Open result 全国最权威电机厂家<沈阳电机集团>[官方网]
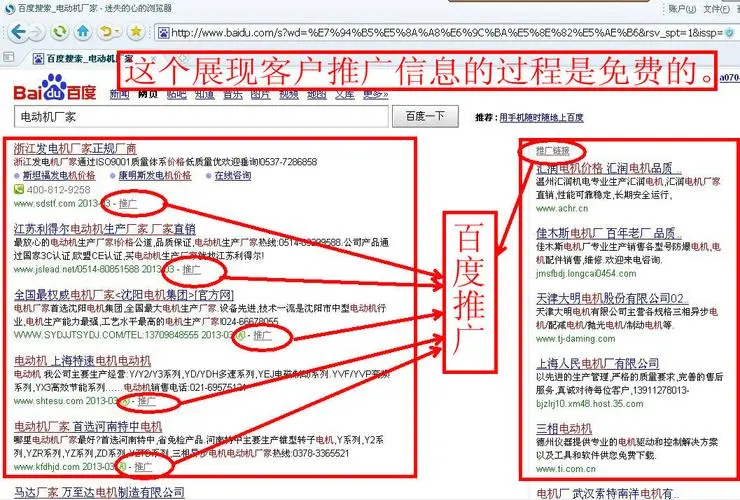This screenshot has width=740, height=500. pos(124,295)
